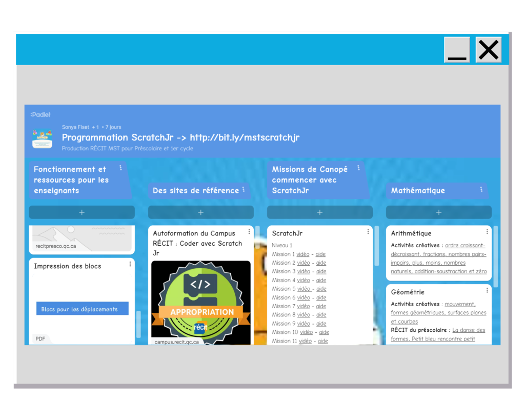Open the Mission 3 vidéo link
Image resolution: width=525 pixels, height=420 pixels.
[304, 272]
